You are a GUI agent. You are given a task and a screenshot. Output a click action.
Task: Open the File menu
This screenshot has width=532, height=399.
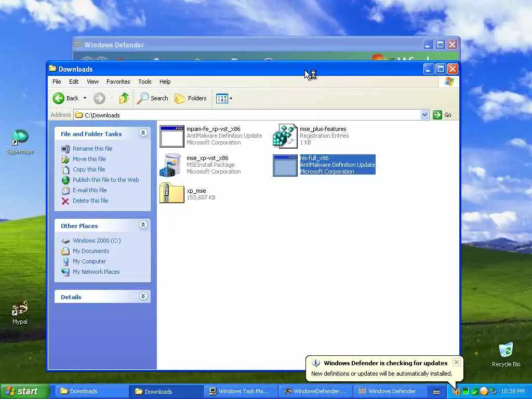[x=57, y=82]
